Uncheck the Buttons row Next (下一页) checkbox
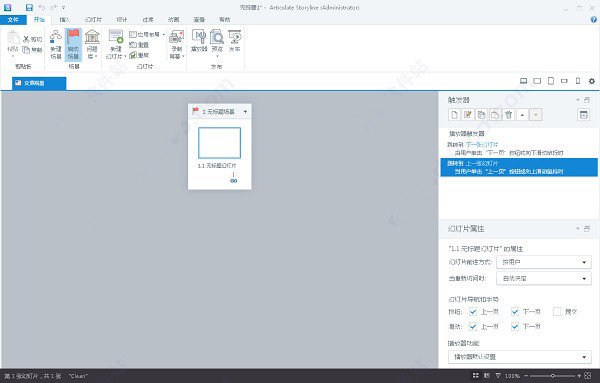Image resolution: width=600 pixels, height=383 pixels. (515, 311)
